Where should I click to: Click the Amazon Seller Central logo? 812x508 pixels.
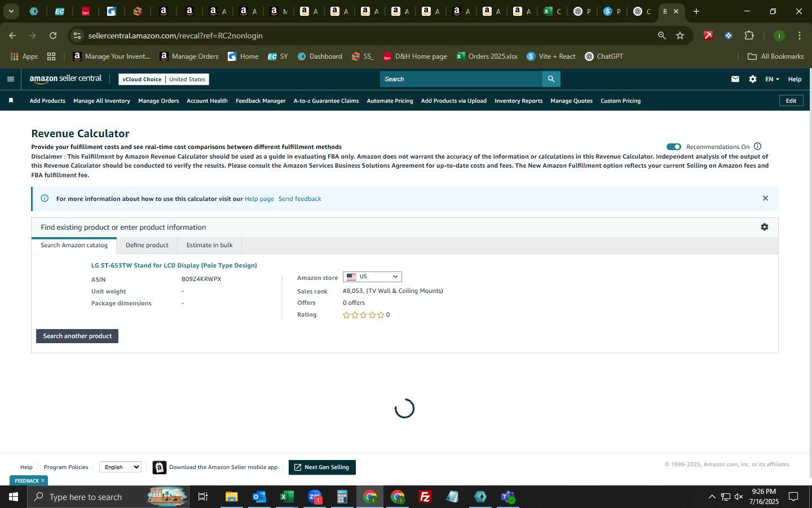65,79
